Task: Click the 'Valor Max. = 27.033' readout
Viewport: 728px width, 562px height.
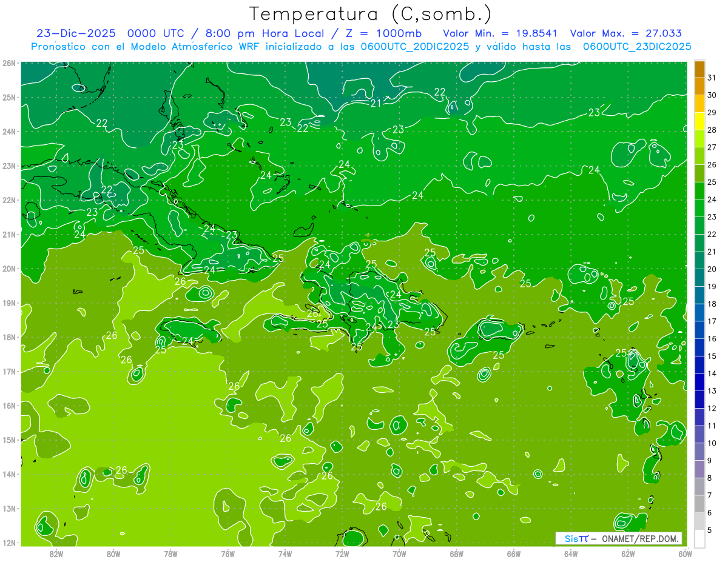Action: coord(625,33)
